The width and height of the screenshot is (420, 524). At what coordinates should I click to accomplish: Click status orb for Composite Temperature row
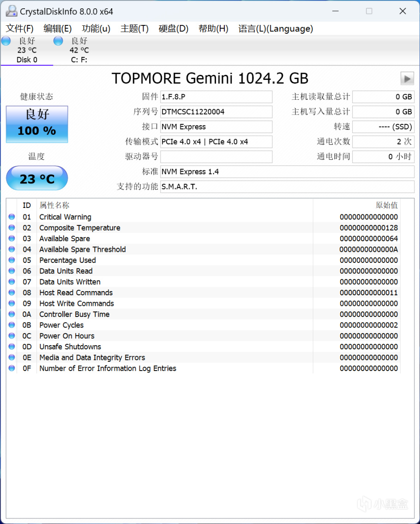point(12,228)
